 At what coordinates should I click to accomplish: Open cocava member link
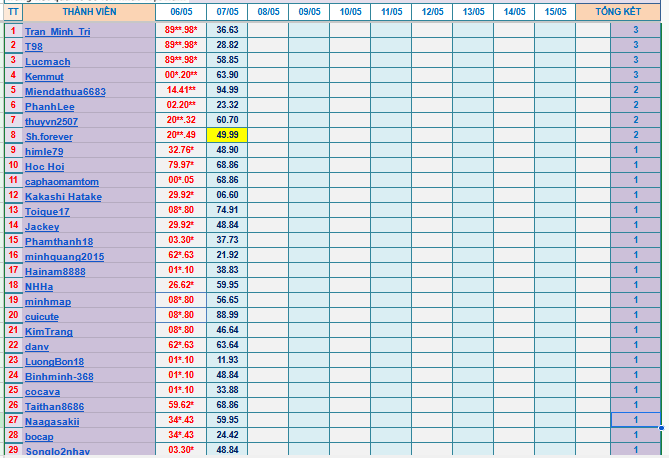coord(43,391)
